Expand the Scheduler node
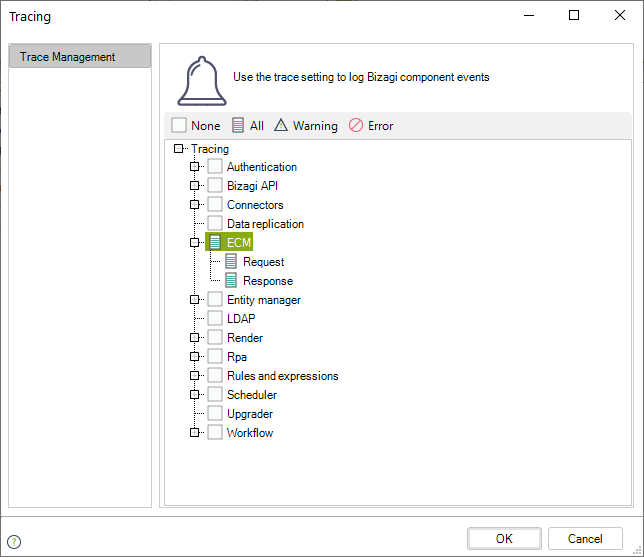The image size is (644, 557). pyautogui.click(x=194, y=394)
